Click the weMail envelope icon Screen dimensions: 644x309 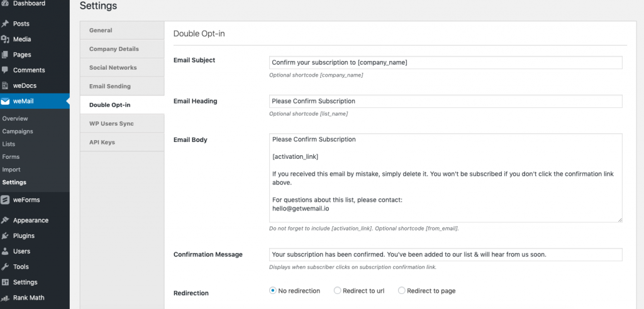click(5, 101)
